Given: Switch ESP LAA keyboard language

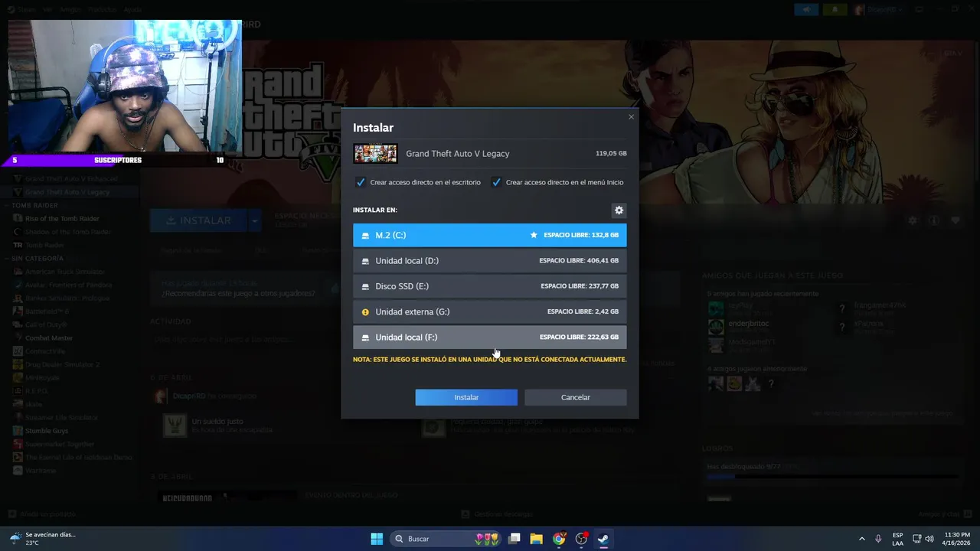Looking at the screenshot, I should 897,539.
